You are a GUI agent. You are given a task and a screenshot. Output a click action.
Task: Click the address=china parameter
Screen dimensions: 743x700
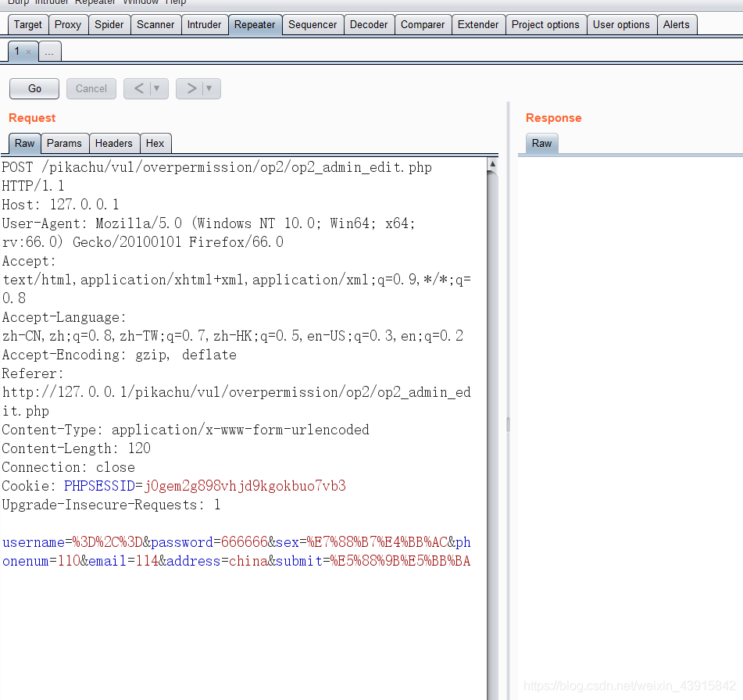tap(217, 561)
